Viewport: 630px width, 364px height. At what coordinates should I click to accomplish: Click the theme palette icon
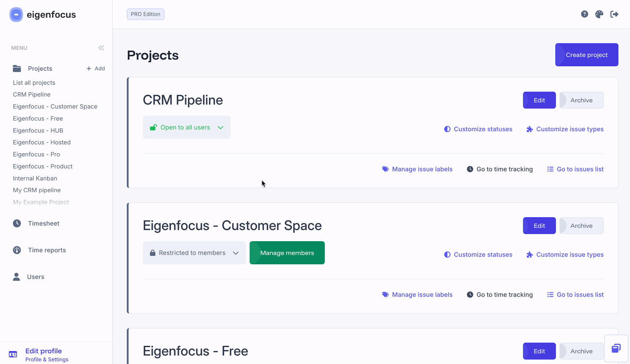[599, 14]
